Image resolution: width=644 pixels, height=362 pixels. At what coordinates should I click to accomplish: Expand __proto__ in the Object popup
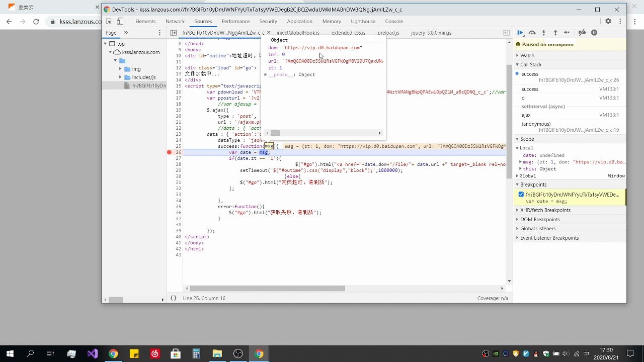[266, 74]
